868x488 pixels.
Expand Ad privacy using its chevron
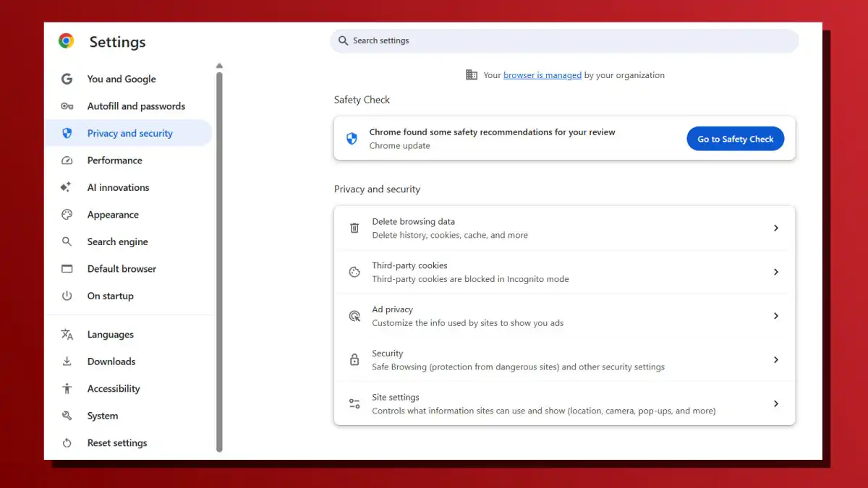776,316
